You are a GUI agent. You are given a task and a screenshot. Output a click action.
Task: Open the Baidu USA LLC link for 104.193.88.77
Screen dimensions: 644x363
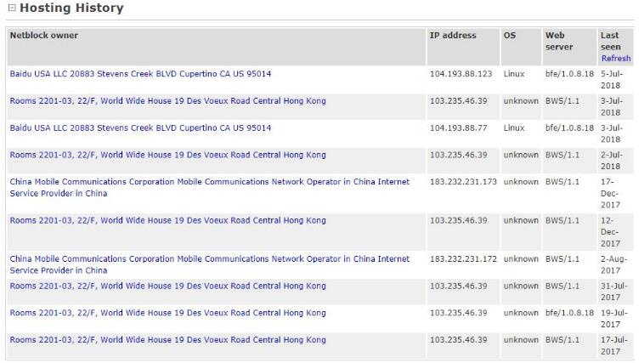pos(140,128)
